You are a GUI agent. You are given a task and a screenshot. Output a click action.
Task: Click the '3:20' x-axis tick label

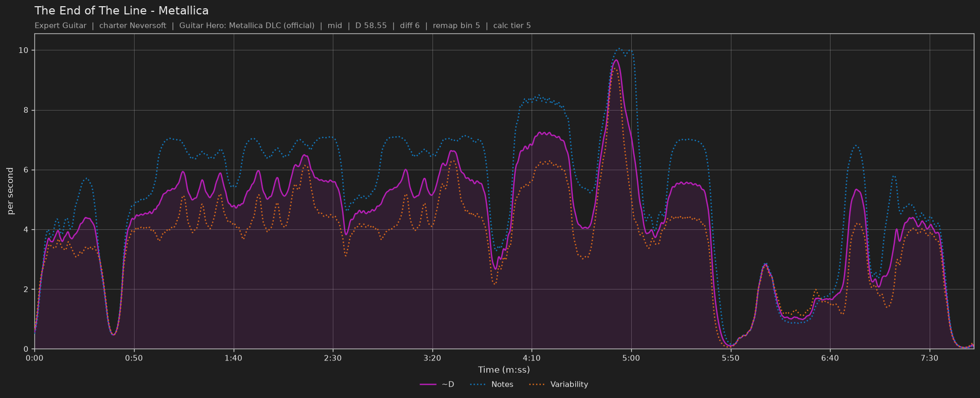pyautogui.click(x=432, y=358)
